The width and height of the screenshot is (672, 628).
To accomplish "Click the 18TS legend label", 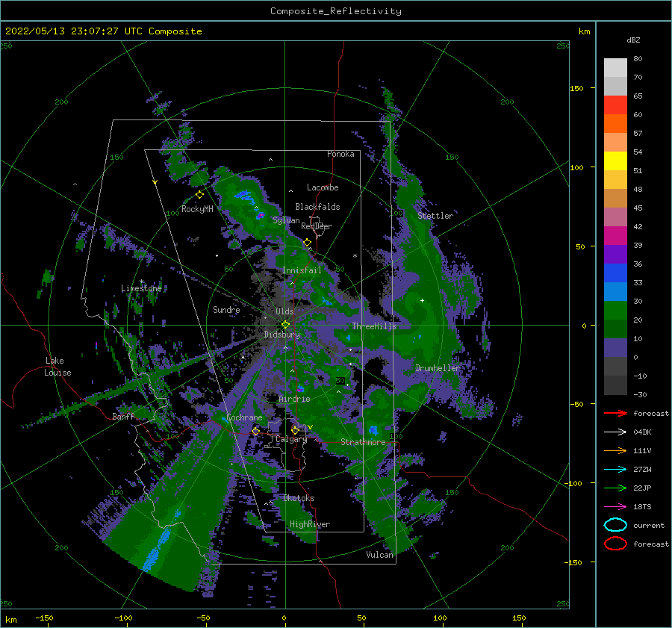I will [642, 507].
